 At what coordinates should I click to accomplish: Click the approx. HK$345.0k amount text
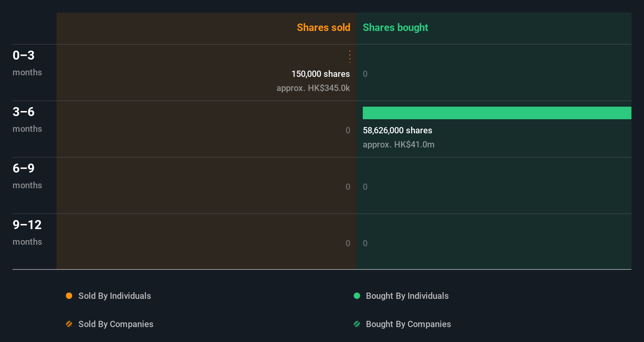(313, 88)
